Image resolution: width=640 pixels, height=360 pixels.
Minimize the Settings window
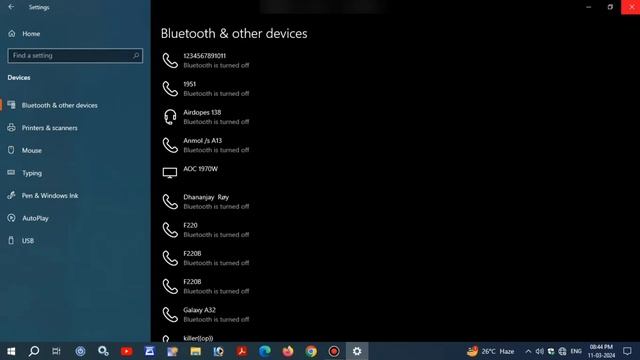589,7
